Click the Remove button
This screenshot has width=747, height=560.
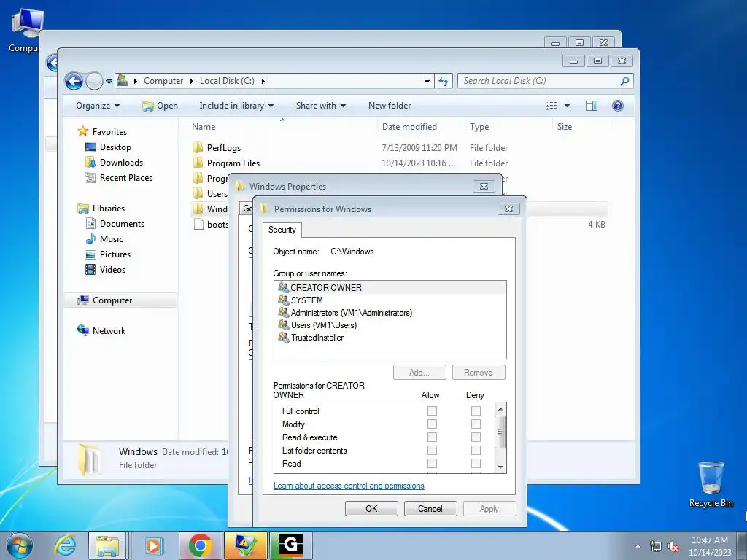(479, 373)
